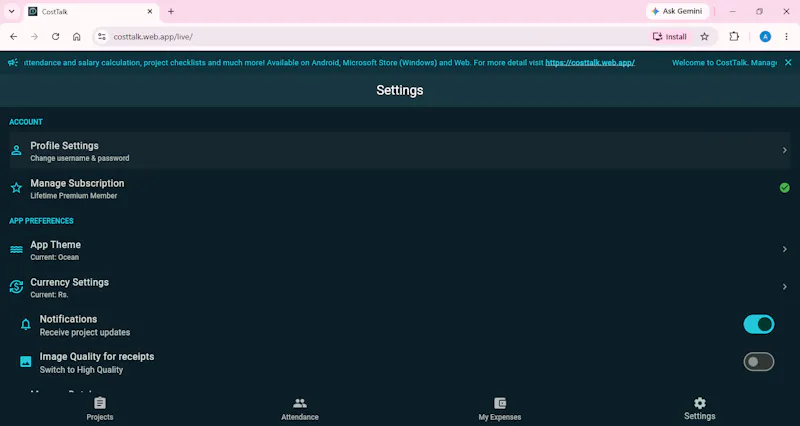The height and width of the screenshot is (426, 800).
Task: Click 'Current: Ocean' text
Action: 55,257
